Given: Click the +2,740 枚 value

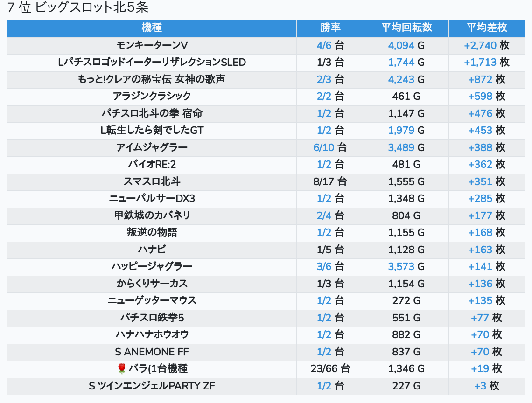Looking at the screenshot, I should coord(487,45).
